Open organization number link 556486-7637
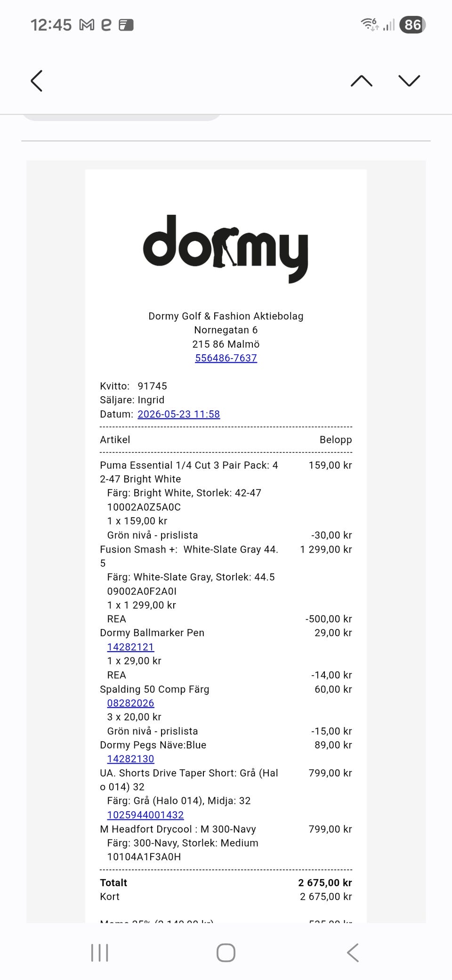 click(x=226, y=358)
